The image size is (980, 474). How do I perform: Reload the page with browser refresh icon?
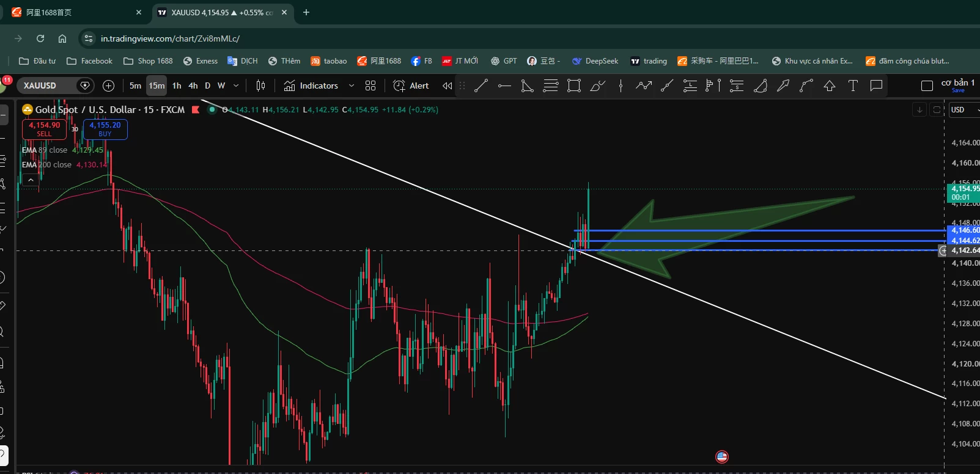point(40,38)
